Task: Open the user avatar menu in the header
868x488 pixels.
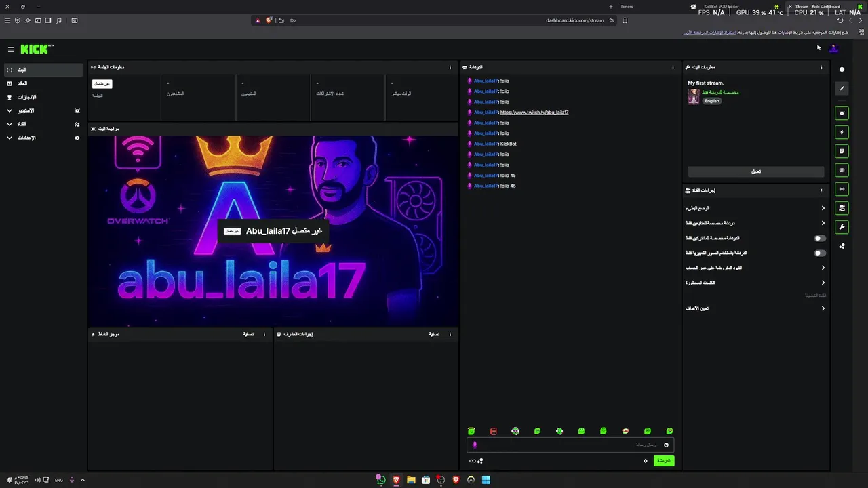Action: point(833,49)
